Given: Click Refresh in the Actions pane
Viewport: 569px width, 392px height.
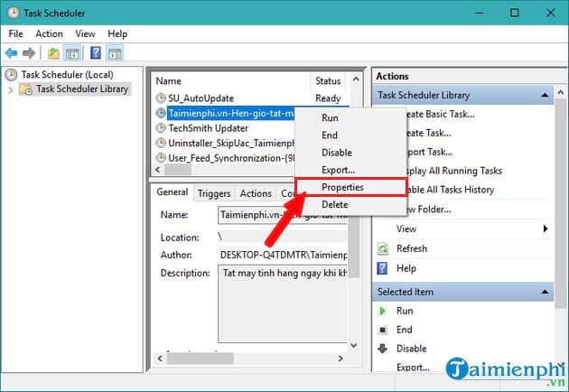Looking at the screenshot, I should point(412,248).
